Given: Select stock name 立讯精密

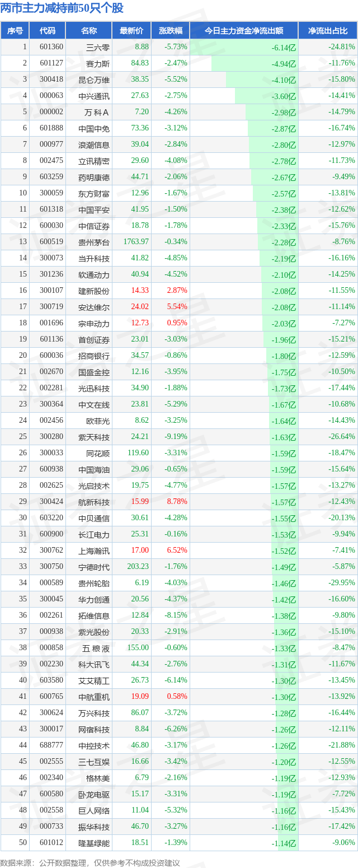Looking at the screenshot, I should tap(94, 161).
